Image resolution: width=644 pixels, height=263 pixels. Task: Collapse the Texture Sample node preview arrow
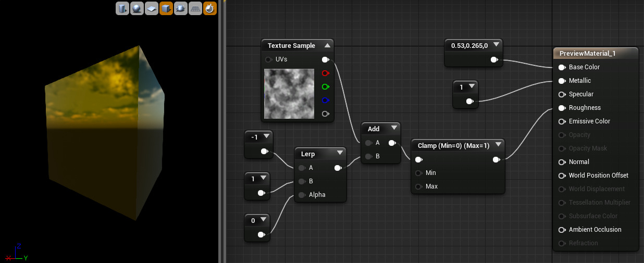(327, 46)
